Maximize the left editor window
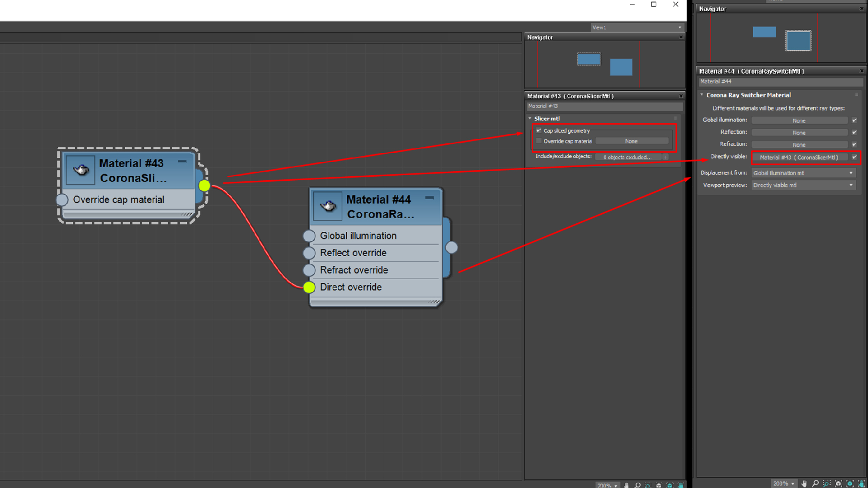 654,5
